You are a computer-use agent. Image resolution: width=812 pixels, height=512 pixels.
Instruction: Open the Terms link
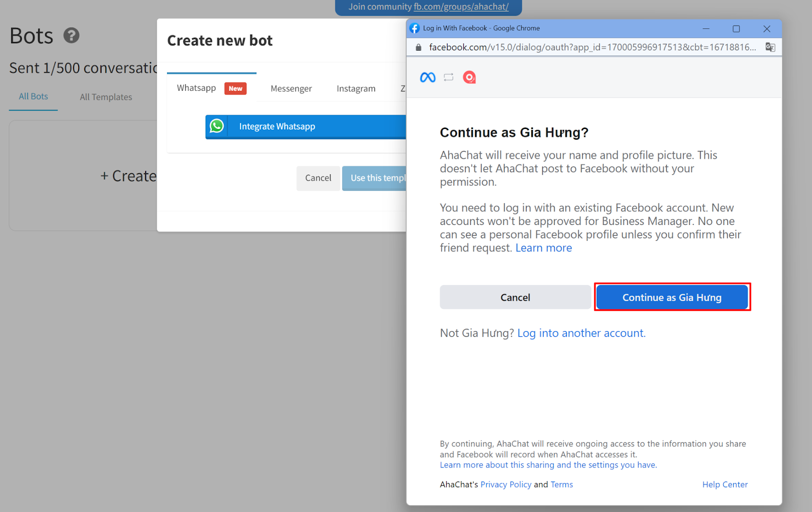[562, 485]
